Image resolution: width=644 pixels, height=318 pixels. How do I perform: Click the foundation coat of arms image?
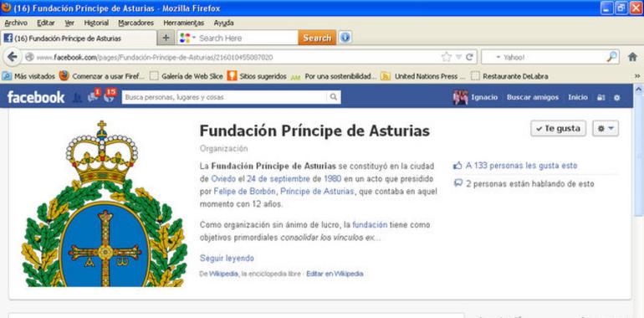[104, 203]
